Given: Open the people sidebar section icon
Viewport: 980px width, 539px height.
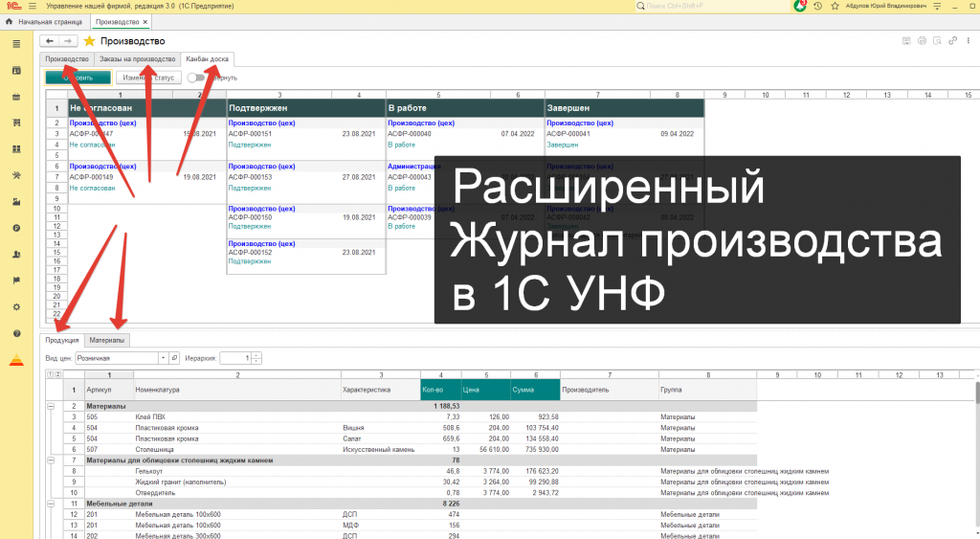Looking at the screenshot, I should coord(16,255).
